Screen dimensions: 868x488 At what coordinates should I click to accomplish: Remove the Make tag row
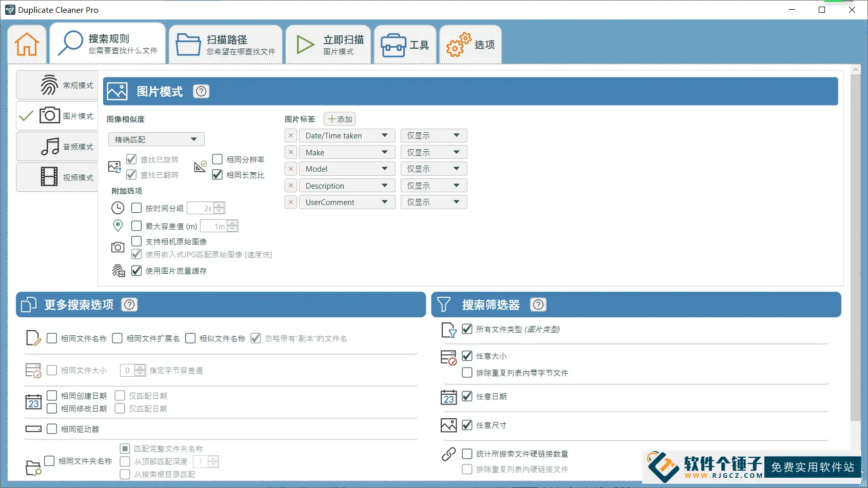[x=291, y=152]
